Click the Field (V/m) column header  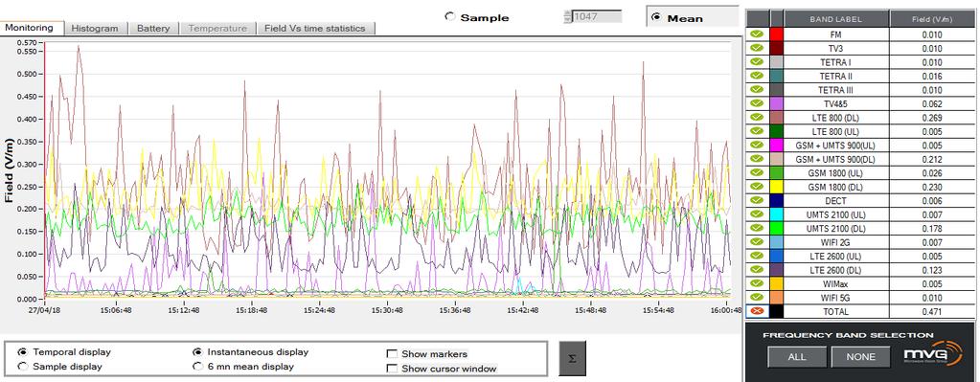click(931, 19)
